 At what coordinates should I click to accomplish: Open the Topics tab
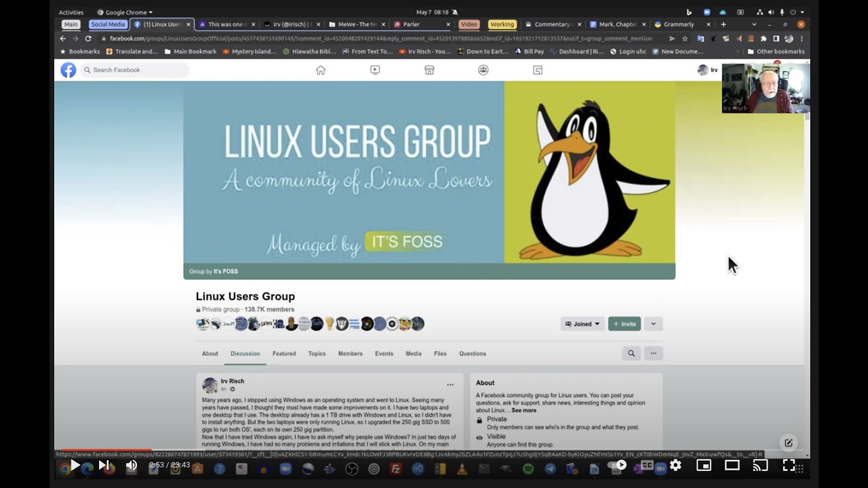(317, 353)
